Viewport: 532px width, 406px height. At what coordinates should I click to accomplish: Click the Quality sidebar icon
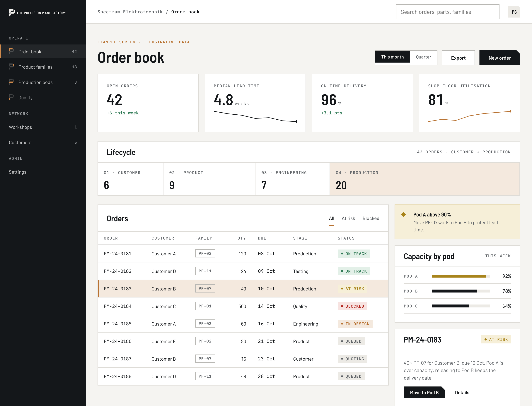pos(11,97)
